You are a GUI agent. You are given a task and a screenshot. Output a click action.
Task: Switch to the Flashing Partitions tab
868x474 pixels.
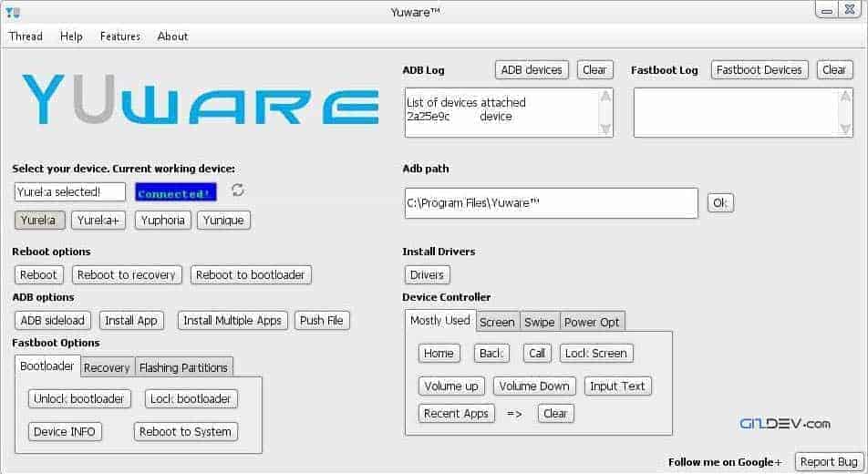(x=184, y=367)
